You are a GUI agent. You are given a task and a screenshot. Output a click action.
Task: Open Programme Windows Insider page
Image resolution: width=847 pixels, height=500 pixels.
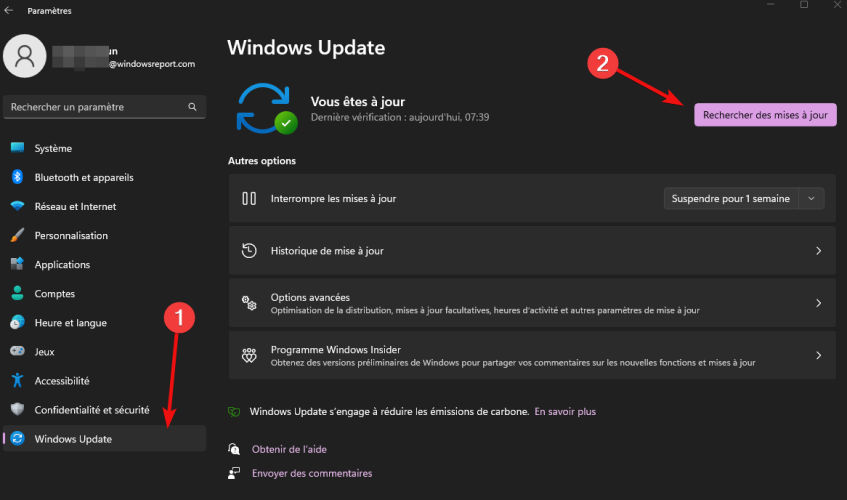532,355
